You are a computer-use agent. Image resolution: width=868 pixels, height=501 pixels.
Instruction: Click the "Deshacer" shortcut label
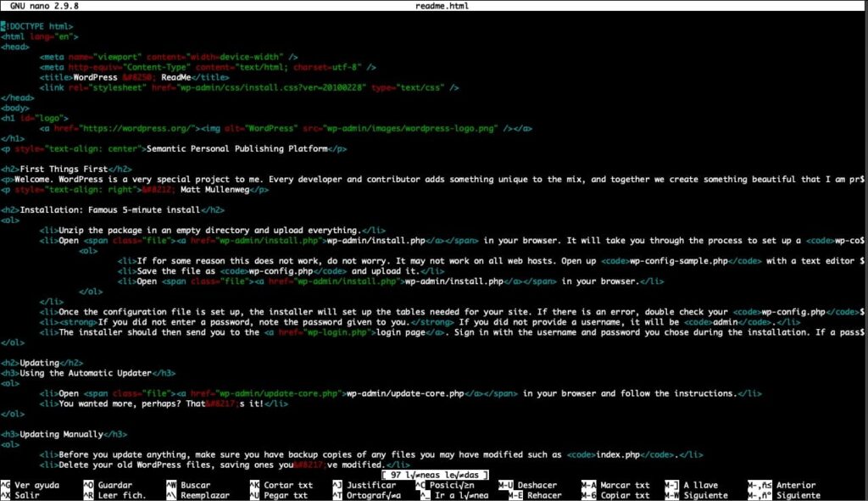[537, 485]
